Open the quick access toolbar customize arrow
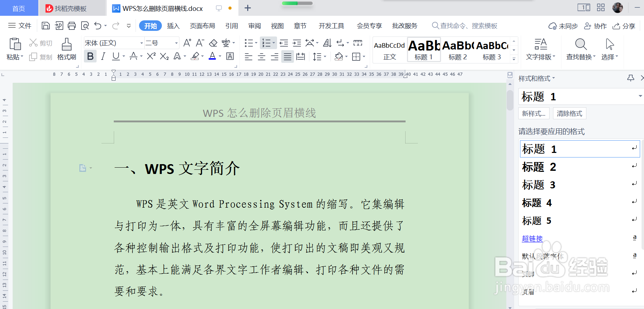The height and width of the screenshot is (309, 644). [129, 26]
